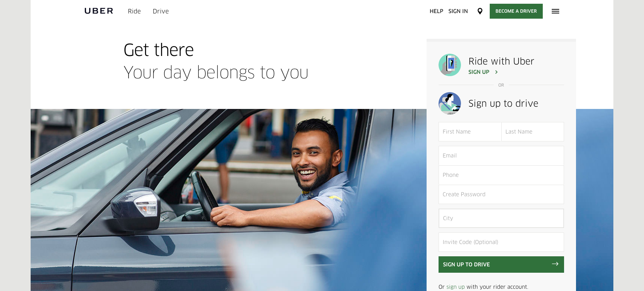Click the Create Password field
This screenshot has width=644, height=291.
click(x=501, y=194)
